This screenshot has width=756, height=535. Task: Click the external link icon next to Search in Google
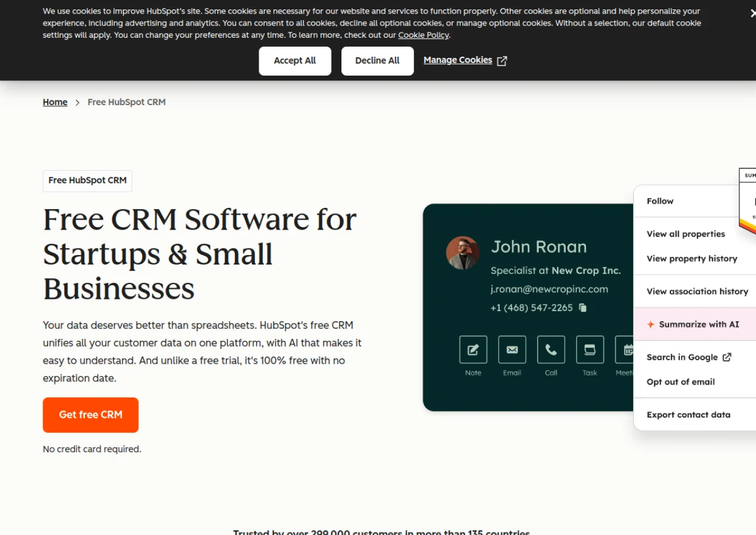click(x=727, y=357)
